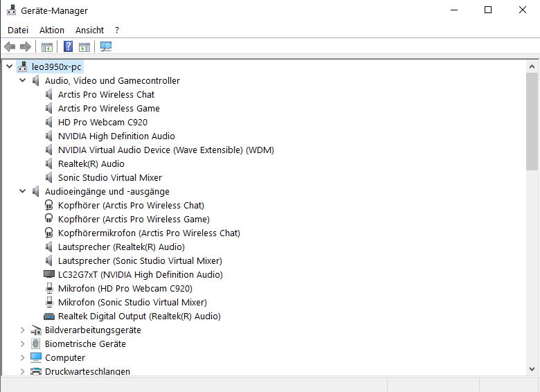This screenshot has width=540, height=392.
Task: Collapse Audioeingänge und -ausgänge category
Action: [23, 191]
